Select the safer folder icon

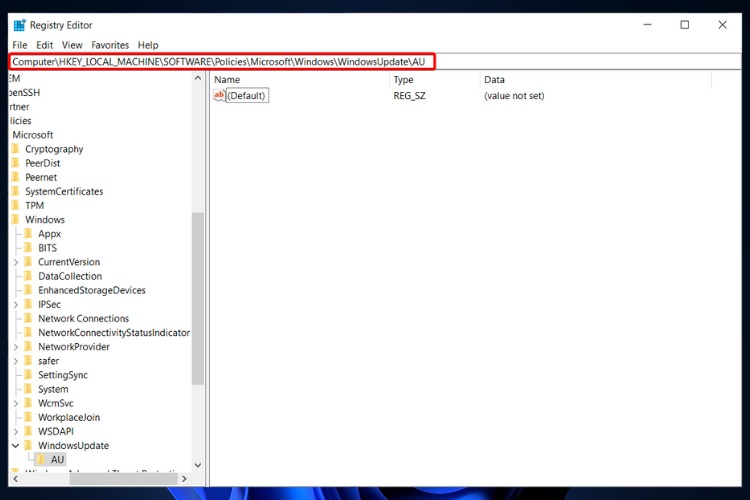(28, 361)
